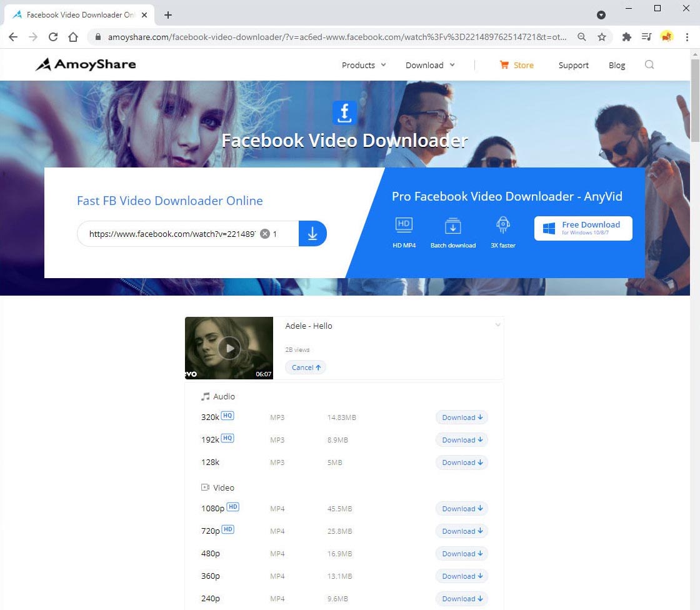The width and height of the screenshot is (700, 610).
Task: Click the browser back arrow
Action: coord(13,37)
